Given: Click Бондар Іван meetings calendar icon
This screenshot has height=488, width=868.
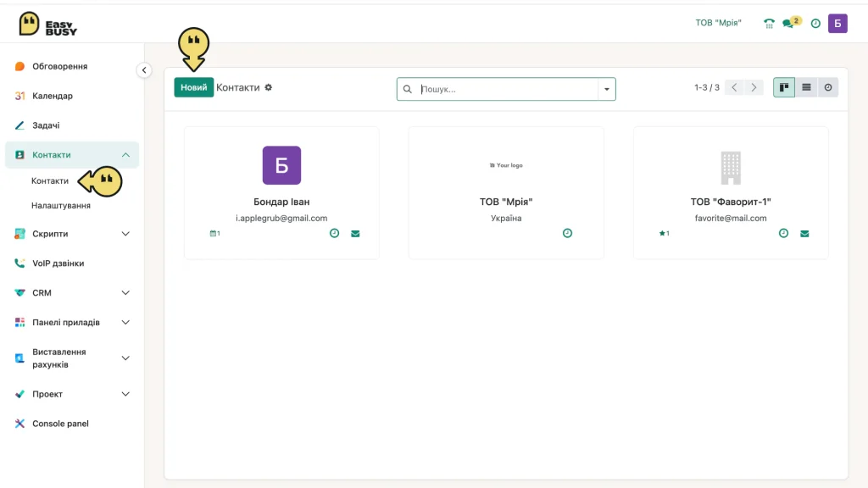Looking at the screenshot, I should [214, 234].
